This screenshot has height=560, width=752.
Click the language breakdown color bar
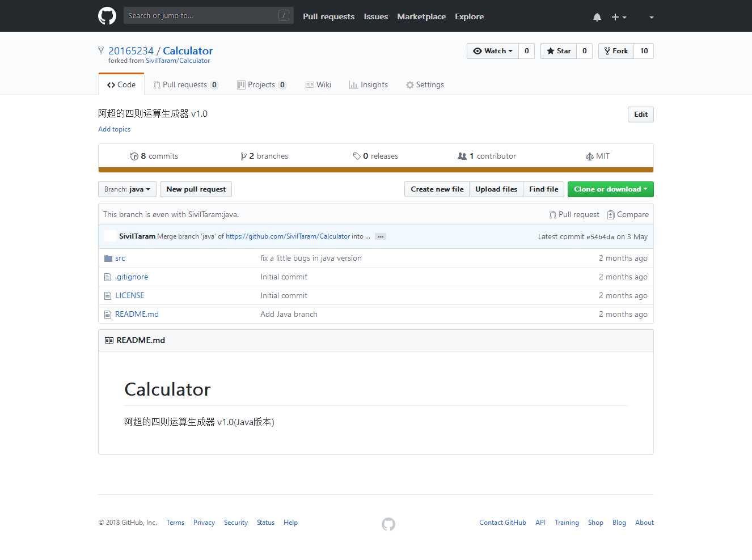point(376,169)
